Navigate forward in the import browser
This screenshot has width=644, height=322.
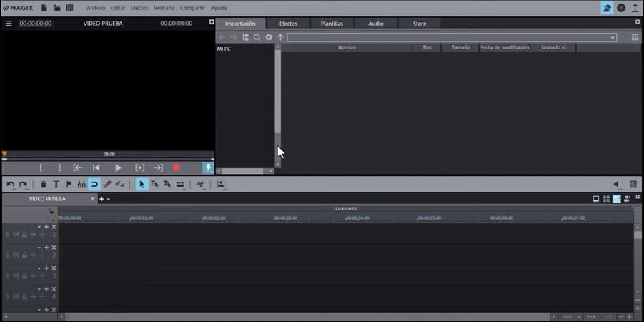233,37
